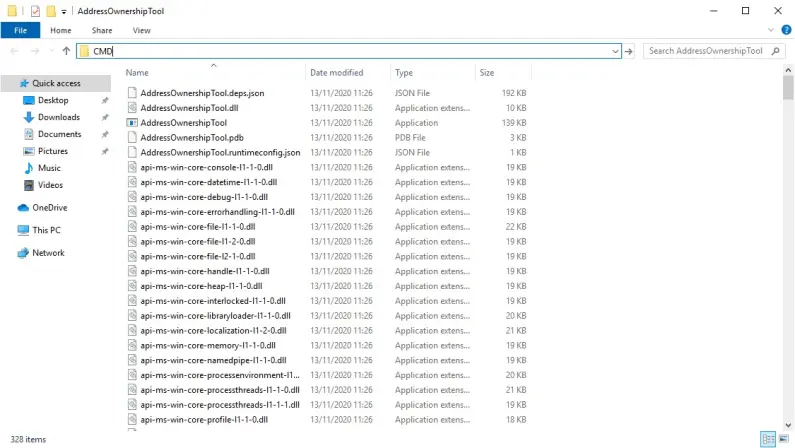Image resolution: width=795 pixels, height=448 pixels.
Task: Open Music in navigation pane
Action: coord(49,168)
